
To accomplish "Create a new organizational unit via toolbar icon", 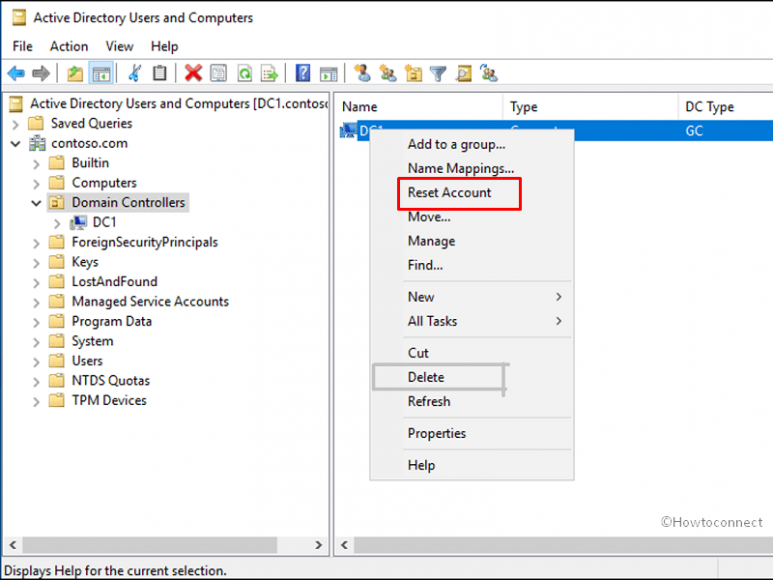I will point(413,74).
